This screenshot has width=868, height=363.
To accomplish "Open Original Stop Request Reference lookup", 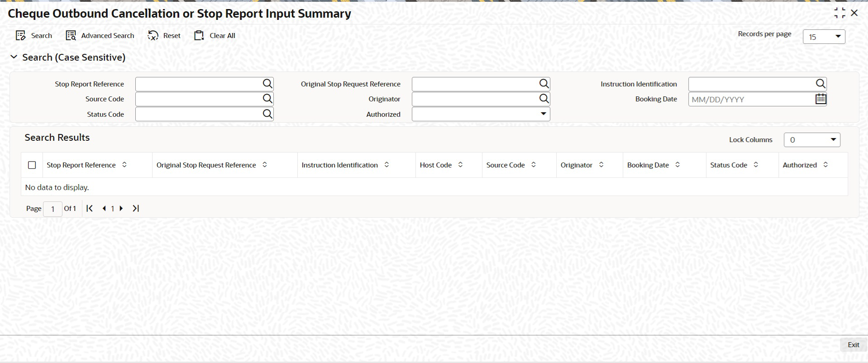I will click(x=544, y=84).
